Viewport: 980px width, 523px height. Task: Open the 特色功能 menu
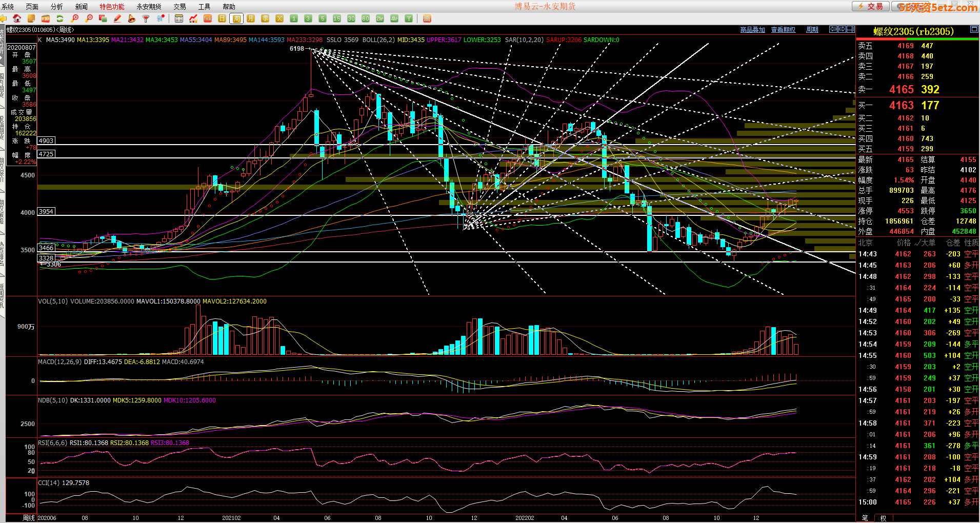pos(112,7)
